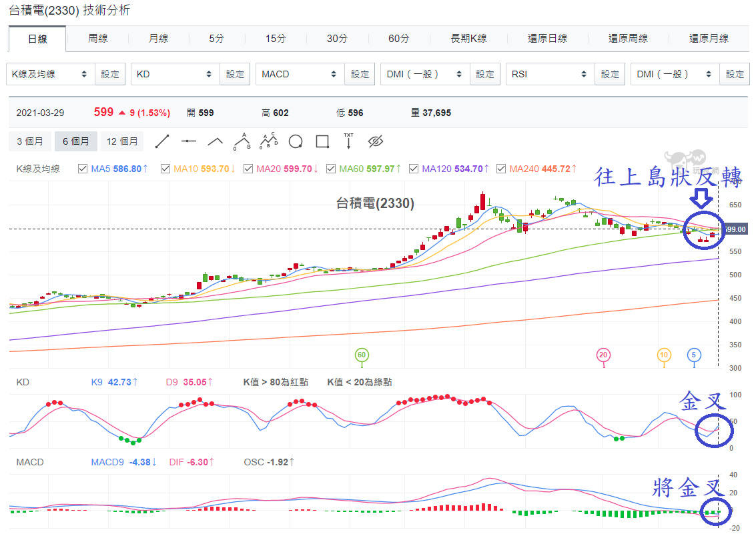Click the blue 5 moving average marker
Viewport: 756px width, 534px height.
click(x=694, y=355)
